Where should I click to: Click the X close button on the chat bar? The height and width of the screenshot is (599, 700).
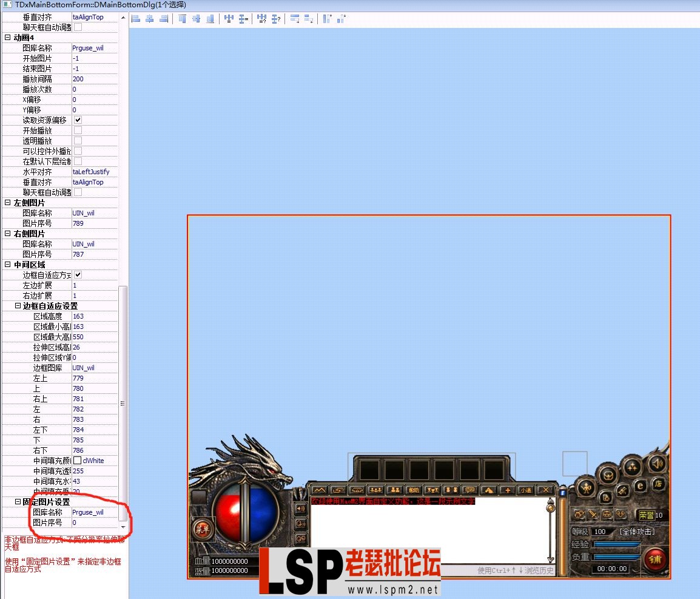545,490
